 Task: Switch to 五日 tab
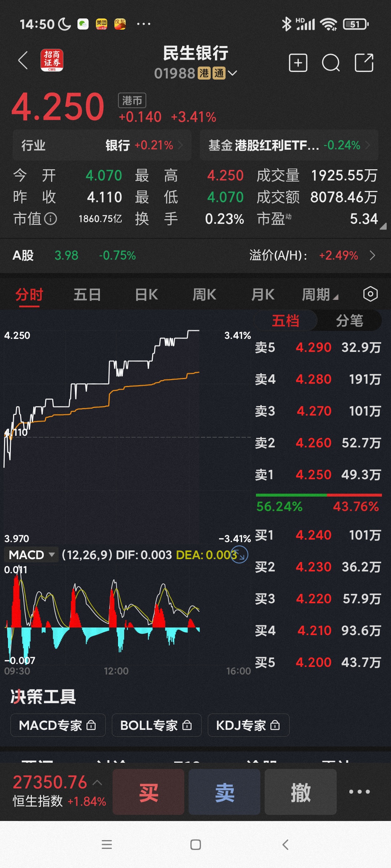(87, 295)
